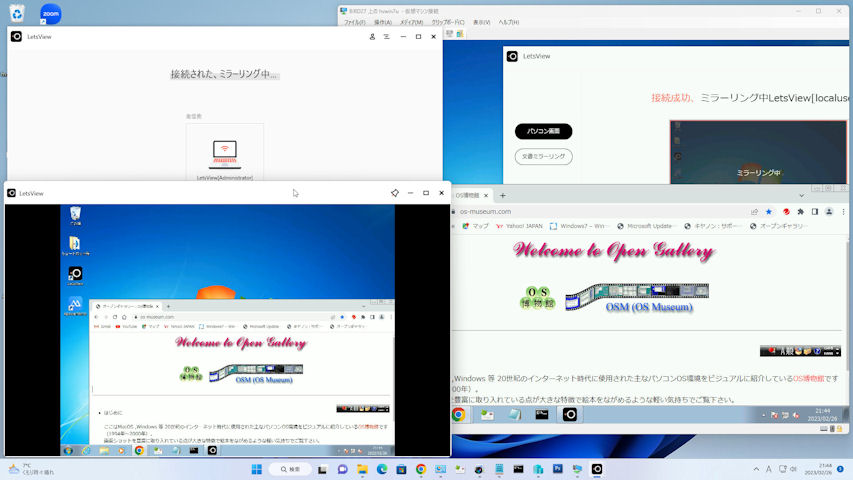Select the LetsView[Administrator] device thumbnail
This screenshot has width=853, height=480.
click(x=225, y=153)
